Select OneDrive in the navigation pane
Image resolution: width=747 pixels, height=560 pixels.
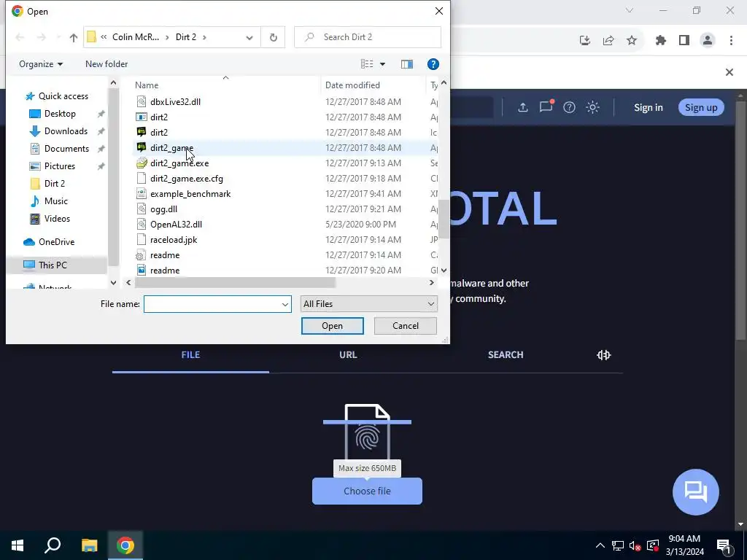click(x=56, y=242)
